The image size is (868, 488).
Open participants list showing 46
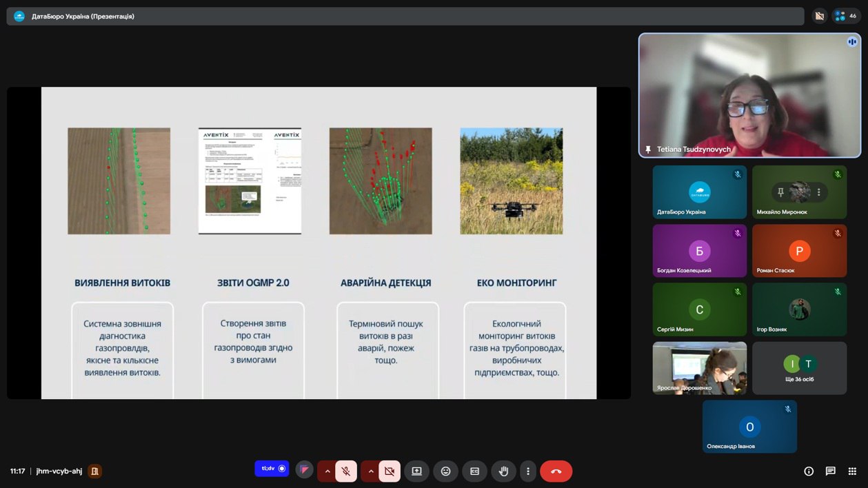point(846,16)
